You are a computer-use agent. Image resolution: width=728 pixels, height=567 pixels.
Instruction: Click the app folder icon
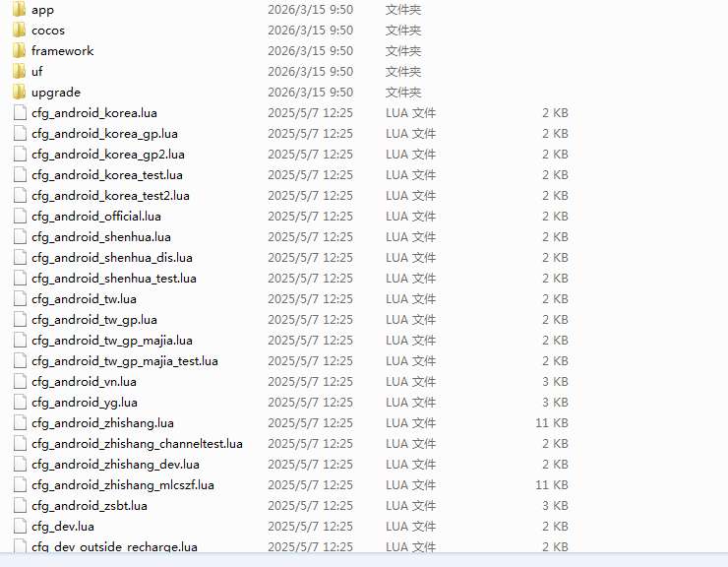point(20,9)
